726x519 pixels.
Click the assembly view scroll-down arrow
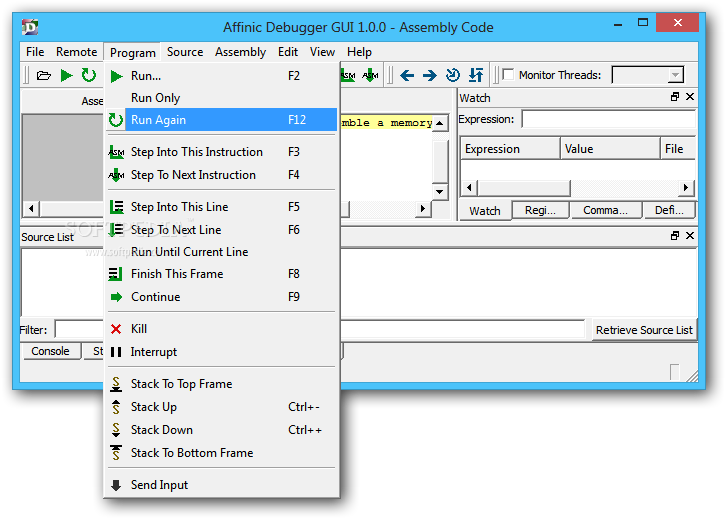coord(440,191)
